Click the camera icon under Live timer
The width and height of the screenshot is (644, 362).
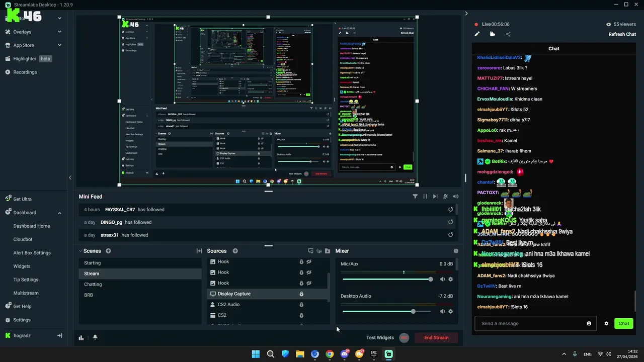[493, 34]
